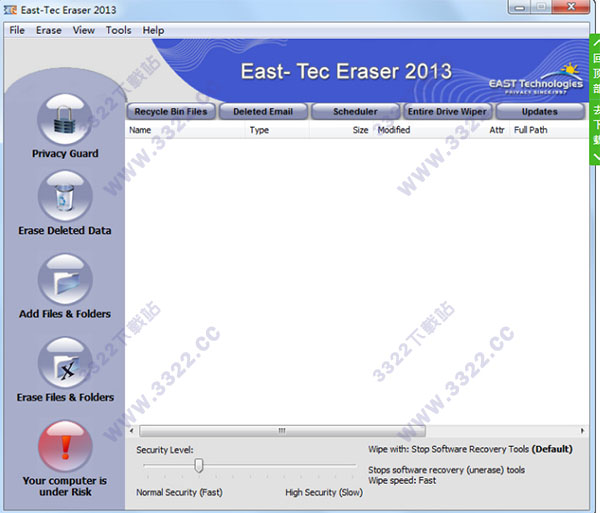Open the Tools menu
The image size is (600, 513).
tap(118, 30)
